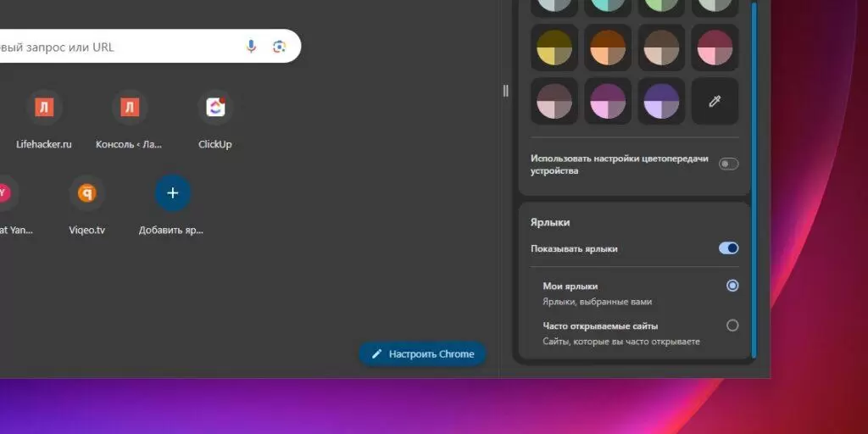The width and height of the screenshot is (868, 434).
Task: Turn off the Показывать ярлыки switch
Action: [x=728, y=248]
